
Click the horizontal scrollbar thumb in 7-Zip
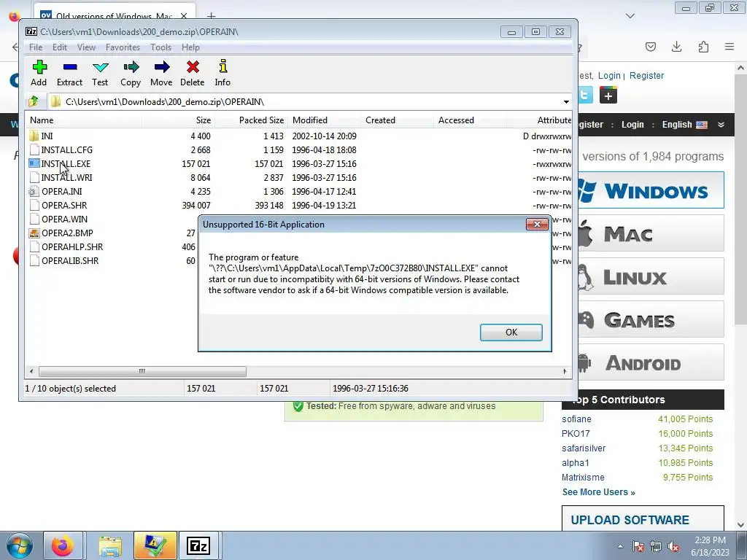pos(142,371)
